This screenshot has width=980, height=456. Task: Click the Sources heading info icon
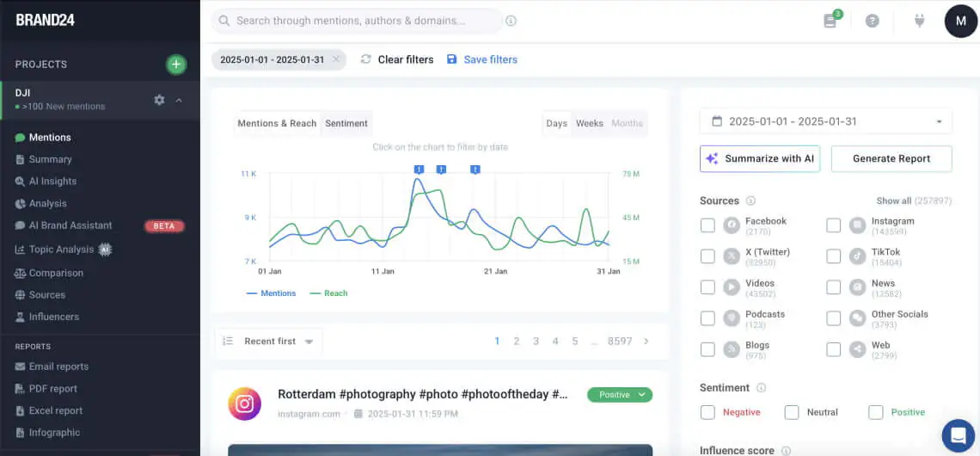click(x=751, y=200)
